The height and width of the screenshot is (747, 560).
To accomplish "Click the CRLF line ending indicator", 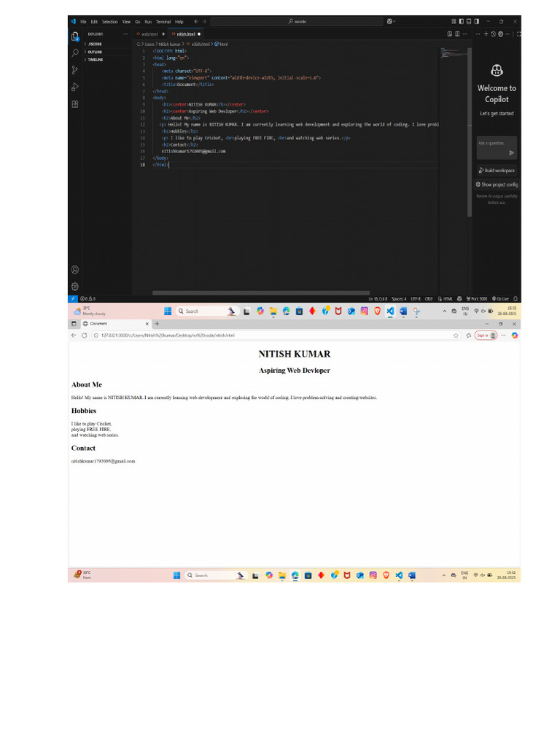I will click(x=429, y=298).
